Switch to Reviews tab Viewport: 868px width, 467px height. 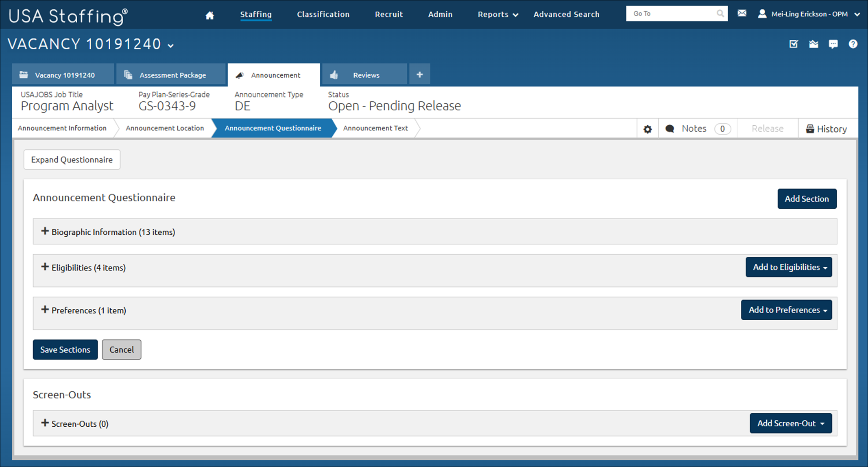coord(364,74)
